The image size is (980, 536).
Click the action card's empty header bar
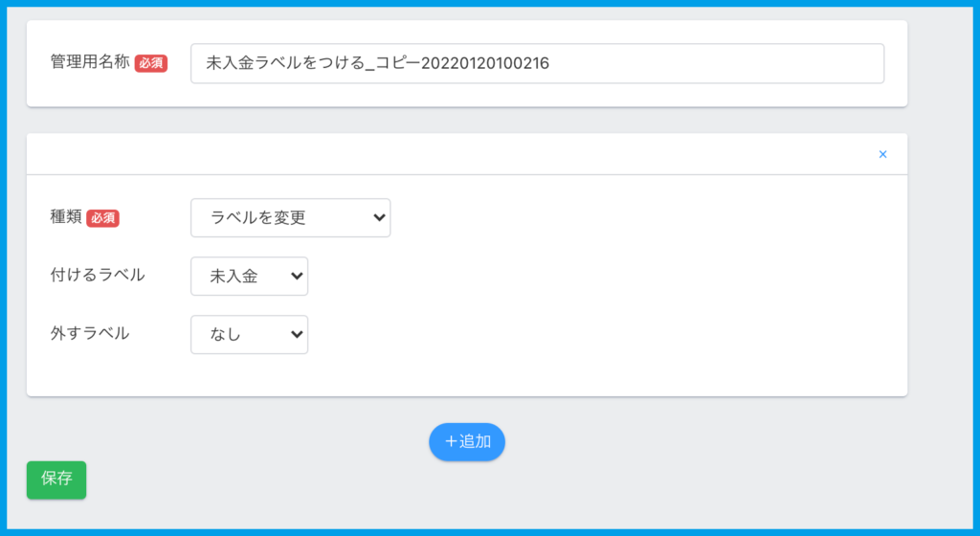[x=450, y=154]
